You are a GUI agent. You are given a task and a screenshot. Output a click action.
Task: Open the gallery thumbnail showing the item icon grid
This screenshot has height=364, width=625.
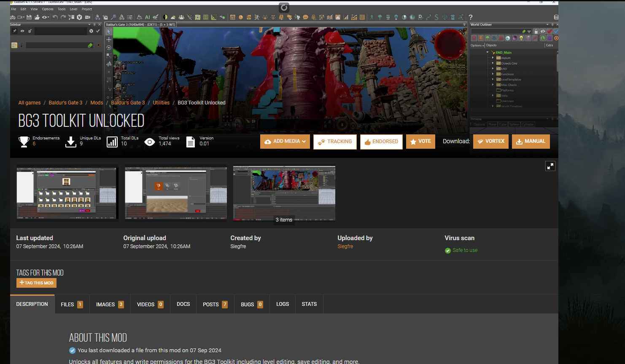coord(67,193)
